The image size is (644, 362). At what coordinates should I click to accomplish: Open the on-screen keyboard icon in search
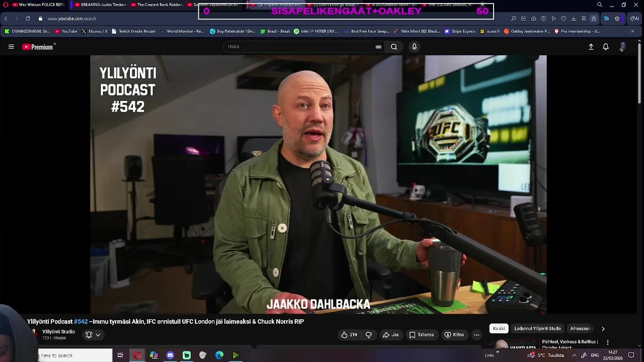378,47
